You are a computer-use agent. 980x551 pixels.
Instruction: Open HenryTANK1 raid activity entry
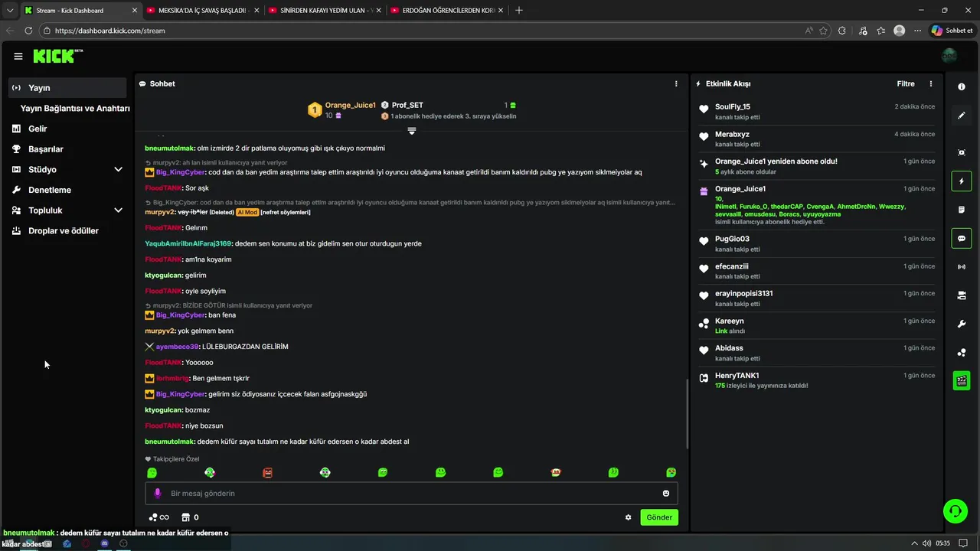coord(816,380)
